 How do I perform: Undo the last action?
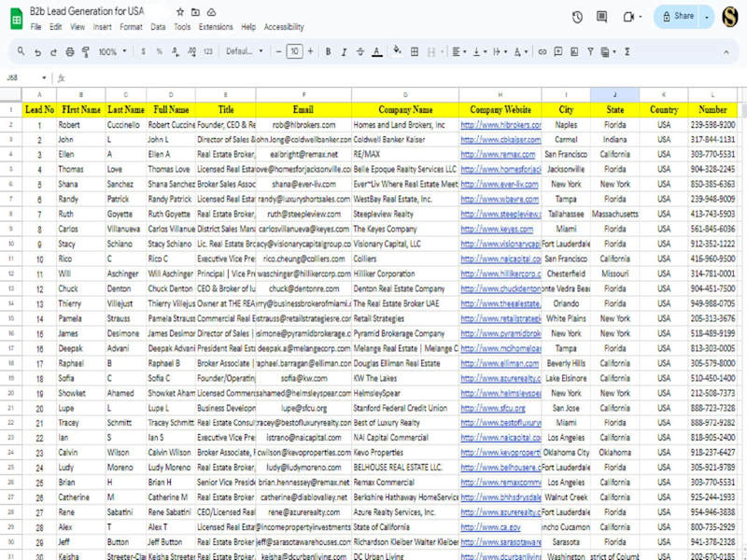[37, 52]
